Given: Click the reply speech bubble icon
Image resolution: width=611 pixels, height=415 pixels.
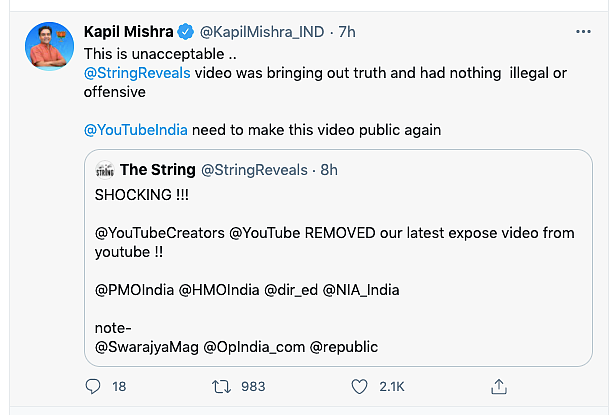Looking at the screenshot, I should (x=94, y=386).
